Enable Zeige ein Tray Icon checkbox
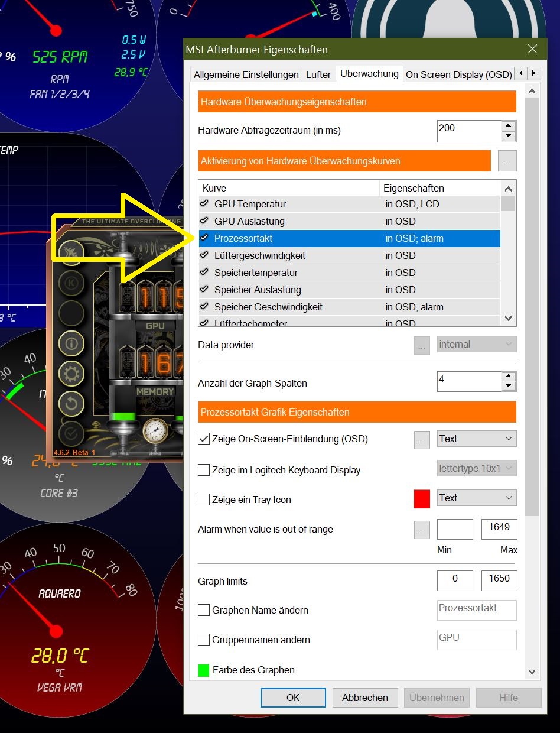Image resolution: width=560 pixels, height=733 pixels. click(x=204, y=500)
